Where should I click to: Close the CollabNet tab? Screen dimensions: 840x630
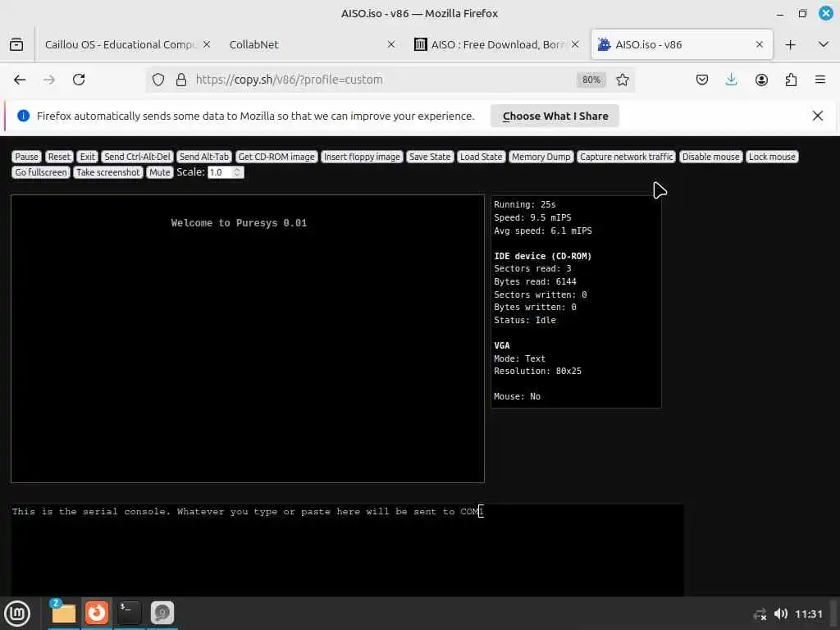click(391, 44)
